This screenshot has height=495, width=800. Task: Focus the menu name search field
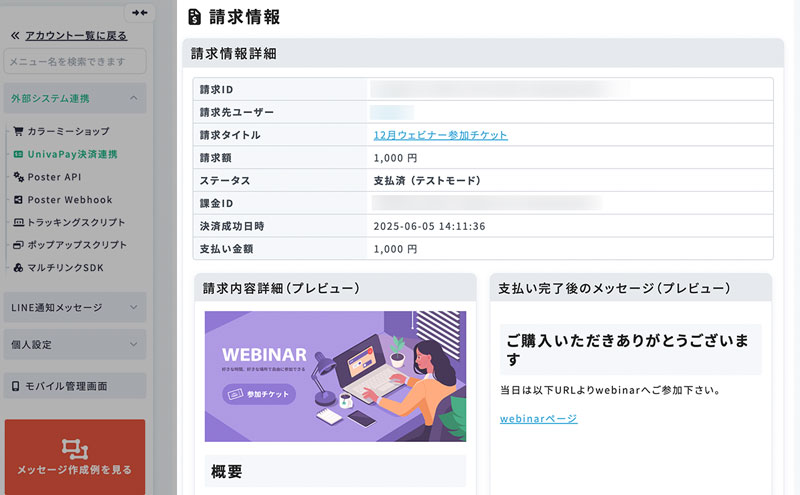[75, 62]
